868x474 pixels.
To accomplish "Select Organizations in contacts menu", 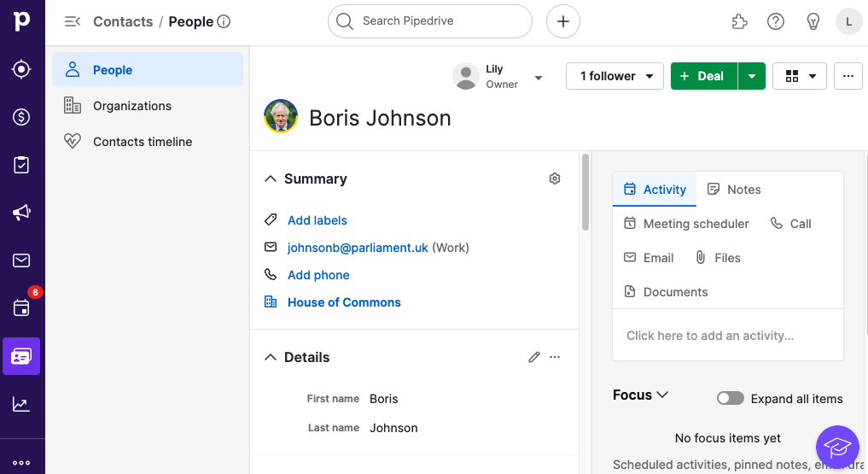I will [x=148, y=106].
